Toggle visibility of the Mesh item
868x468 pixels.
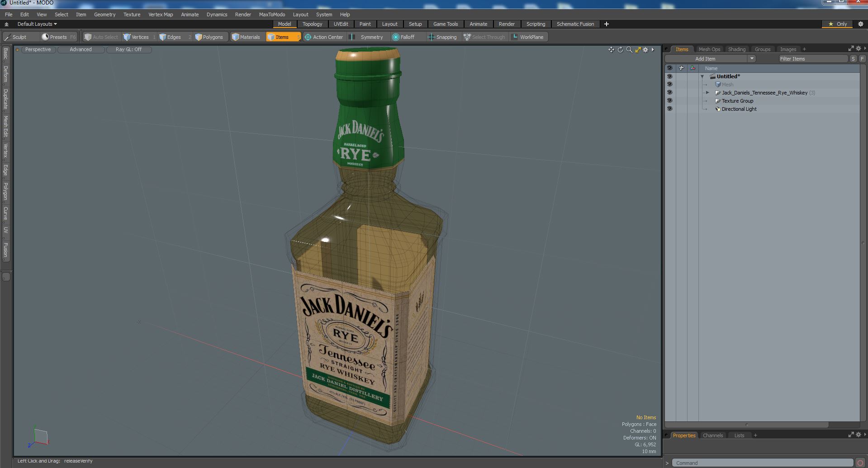pyautogui.click(x=669, y=85)
